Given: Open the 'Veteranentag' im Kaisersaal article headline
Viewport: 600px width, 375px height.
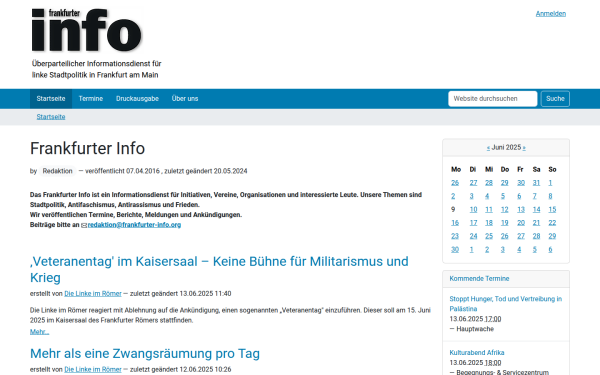Looking at the screenshot, I should pyautogui.click(x=219, y=269).
